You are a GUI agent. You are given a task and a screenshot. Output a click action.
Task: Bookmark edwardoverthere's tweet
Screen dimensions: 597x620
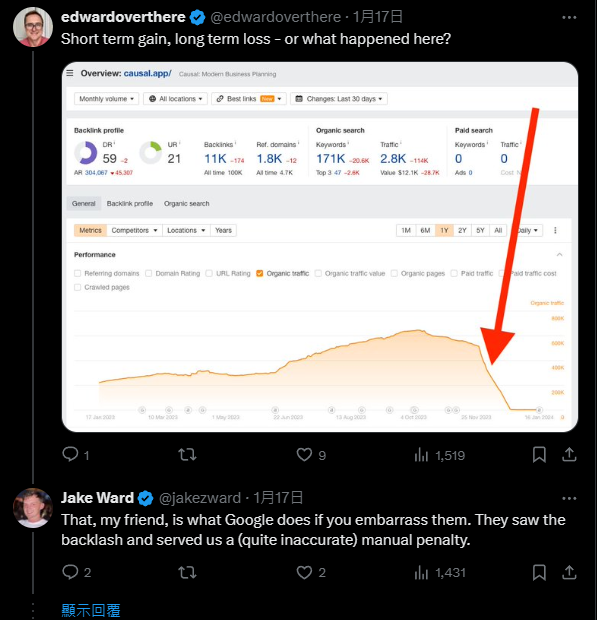[539, 454]
